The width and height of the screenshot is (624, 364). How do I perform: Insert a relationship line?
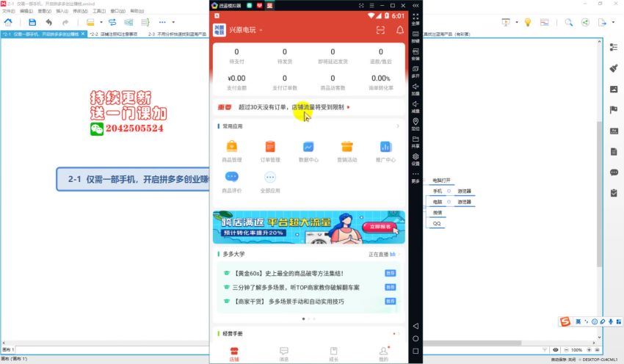click(x=112, y=22)
